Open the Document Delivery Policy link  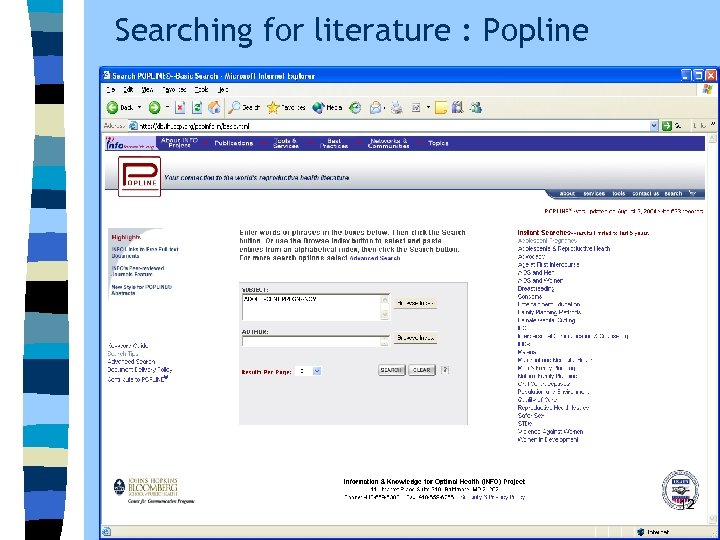[140, 370]
